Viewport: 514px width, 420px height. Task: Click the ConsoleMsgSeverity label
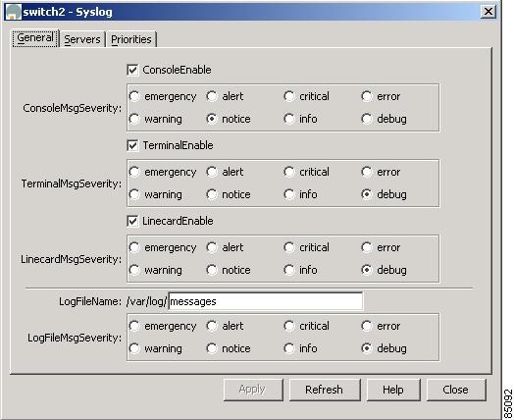tap(73, 108)
